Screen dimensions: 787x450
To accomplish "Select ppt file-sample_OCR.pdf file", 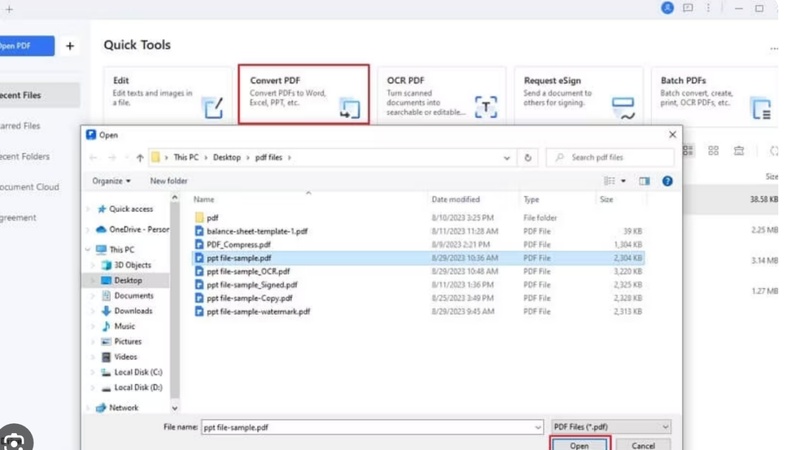I will coord(248,271).
